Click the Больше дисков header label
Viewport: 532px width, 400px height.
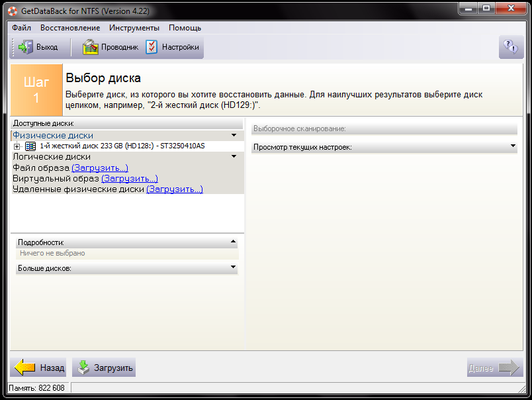pos(44,268)
